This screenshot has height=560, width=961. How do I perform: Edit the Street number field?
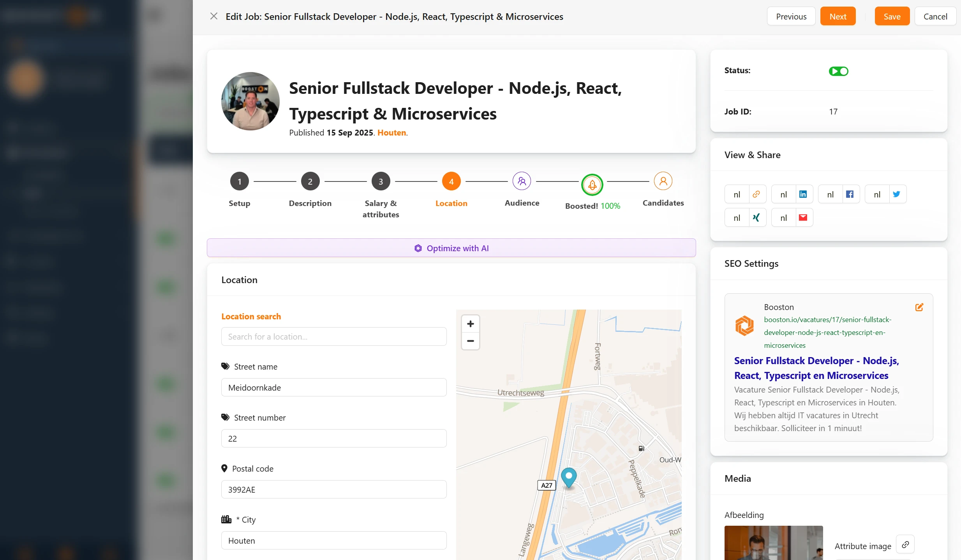tap(334, 438)
